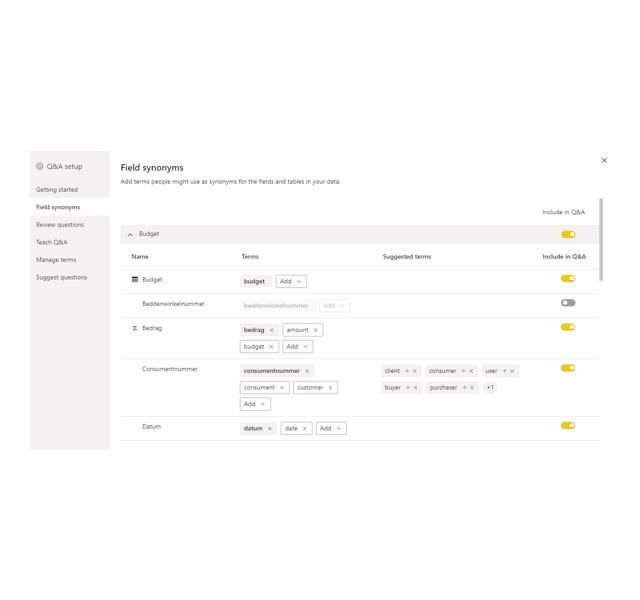This screenshot has width=640, height=600.
Task: Click the Consumentnummer field name
Action: point(170,369)
